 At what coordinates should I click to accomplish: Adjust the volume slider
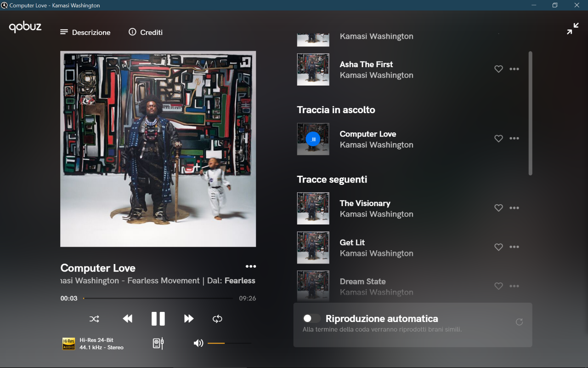pos(229,343)
